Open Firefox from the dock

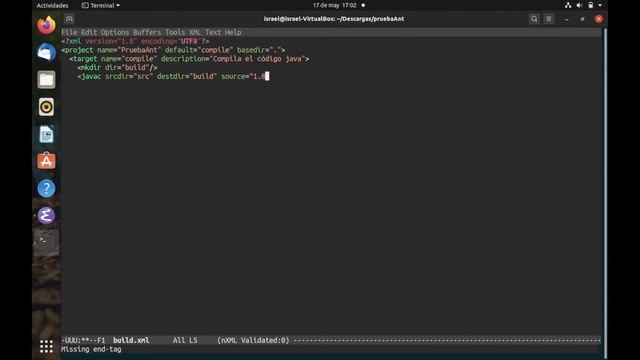click(46, 25)
